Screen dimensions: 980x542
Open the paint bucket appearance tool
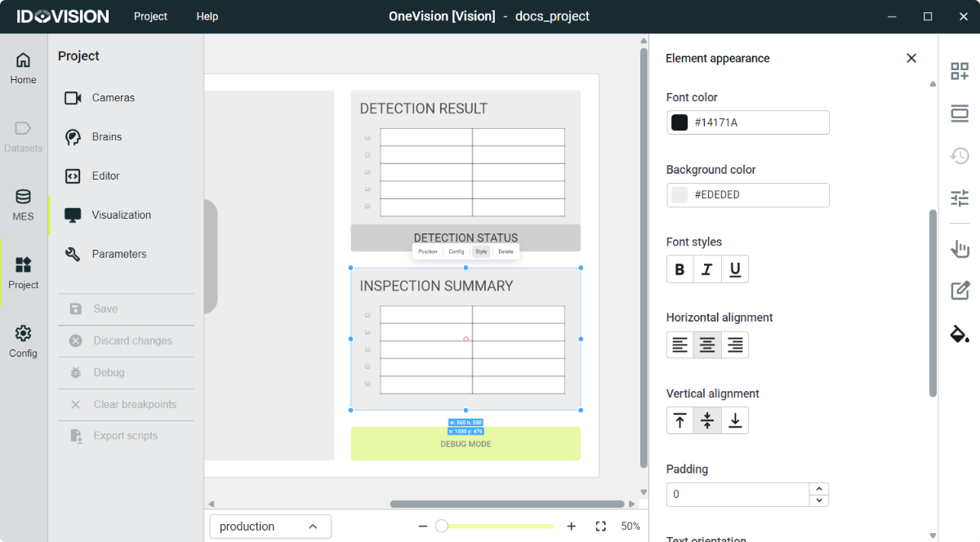[960, 333]
